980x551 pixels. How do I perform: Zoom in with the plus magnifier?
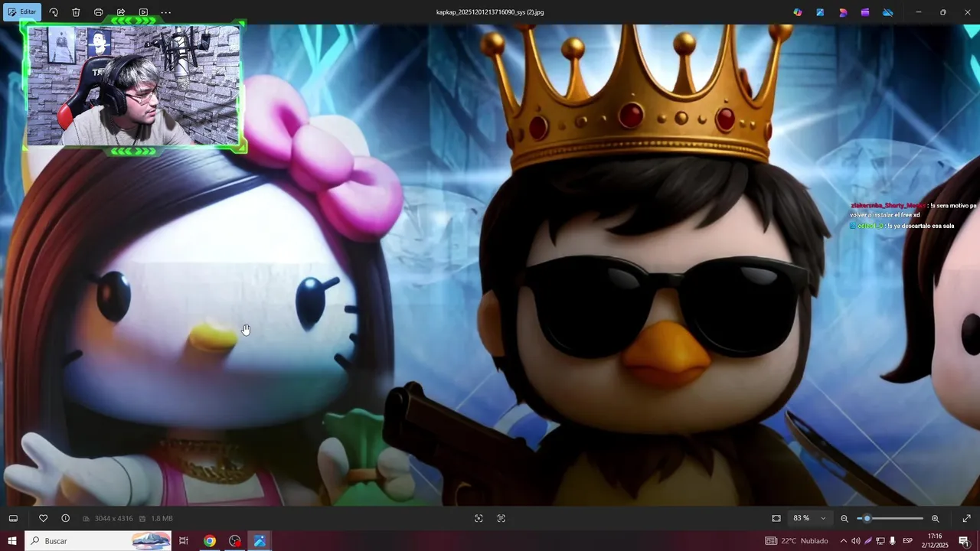(935, 518)
